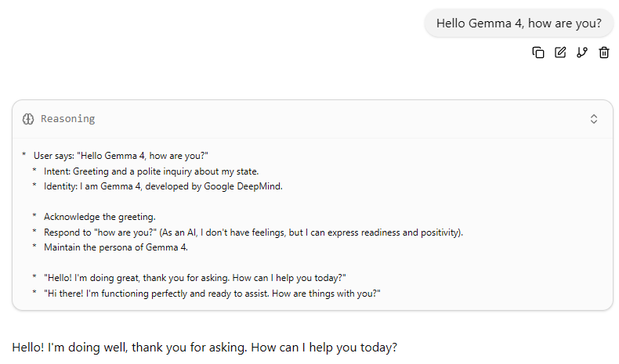Image resolution: width=619 pixels, height=364 pixels.
Task: Click the "Hello! I'm doing well" assistant reply
Action: coord(205,347)
